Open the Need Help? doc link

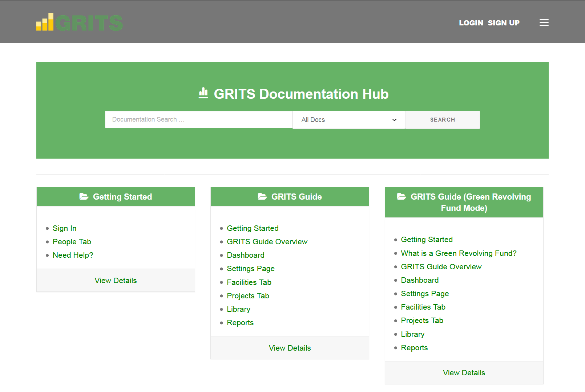click(73, 255)
